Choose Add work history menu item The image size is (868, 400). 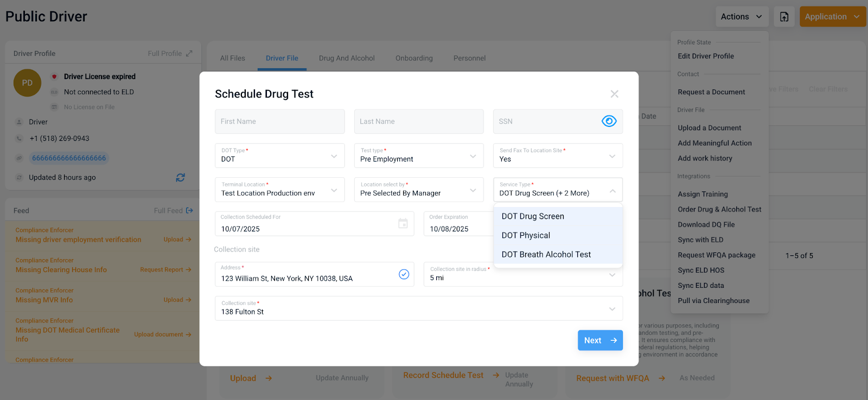click(x=705, y=158)
